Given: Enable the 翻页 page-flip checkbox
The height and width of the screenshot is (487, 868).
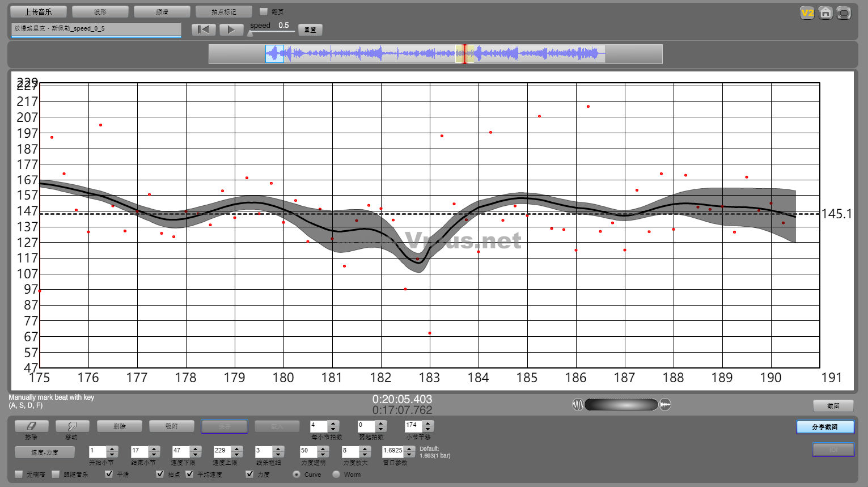Looking at the screenshot, I should (264, 11).
